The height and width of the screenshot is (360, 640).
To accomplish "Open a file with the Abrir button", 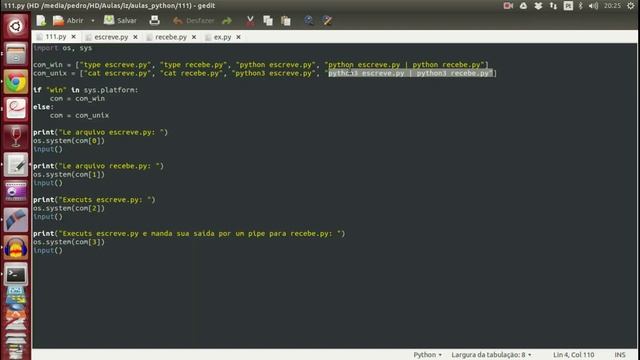I will 69,20.
